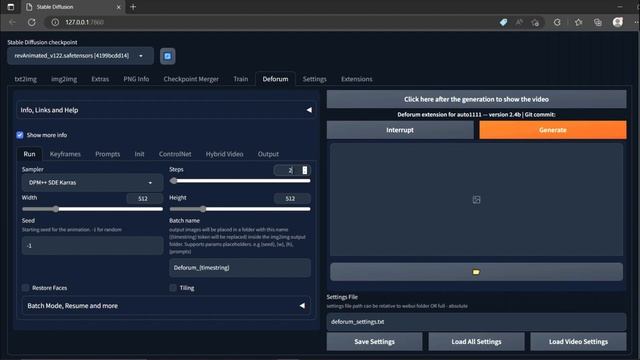Click the image placeholder icon in preview
Viewport: 640px width, 360px height.
point(476,200)
